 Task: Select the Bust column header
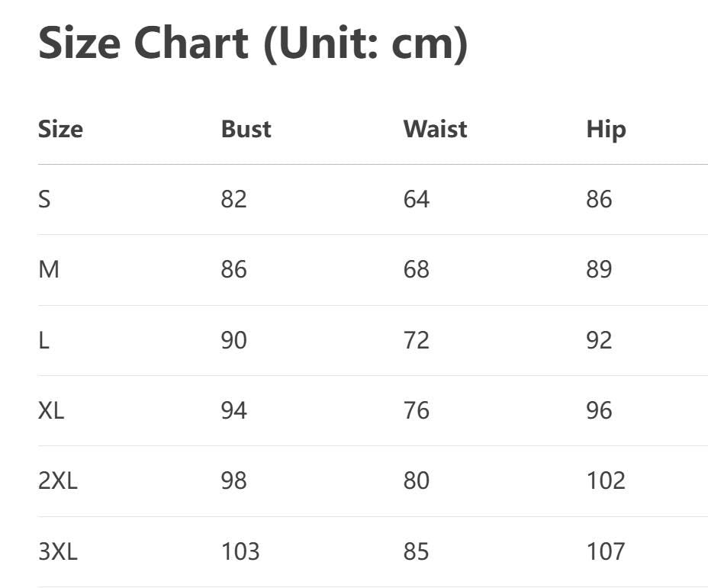[x=246, y=129]
